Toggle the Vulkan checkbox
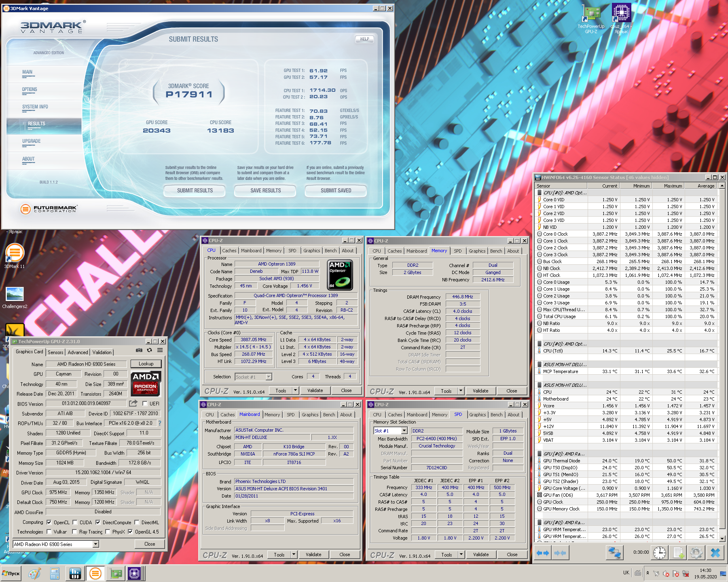This screenshot has width=728, height=582. (49, 531)
